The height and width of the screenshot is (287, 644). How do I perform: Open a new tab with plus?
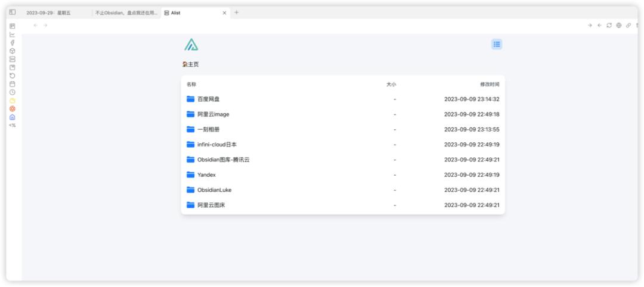236,13
